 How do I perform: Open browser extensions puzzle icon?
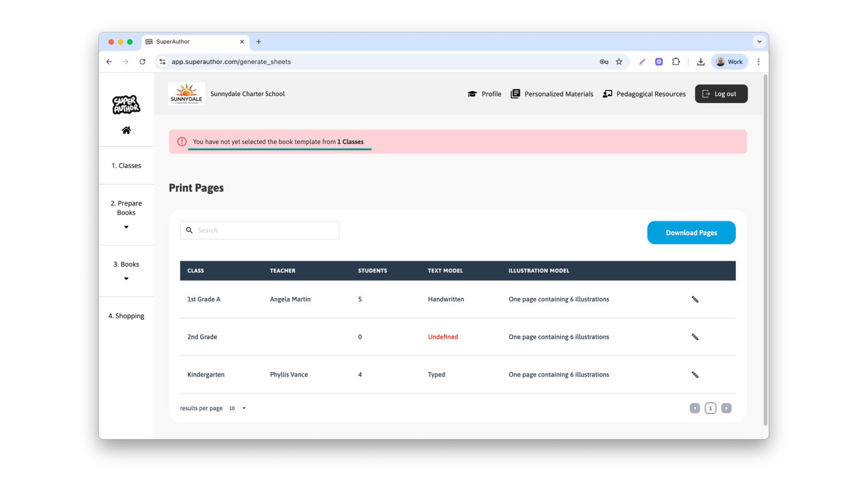(676, 62)
